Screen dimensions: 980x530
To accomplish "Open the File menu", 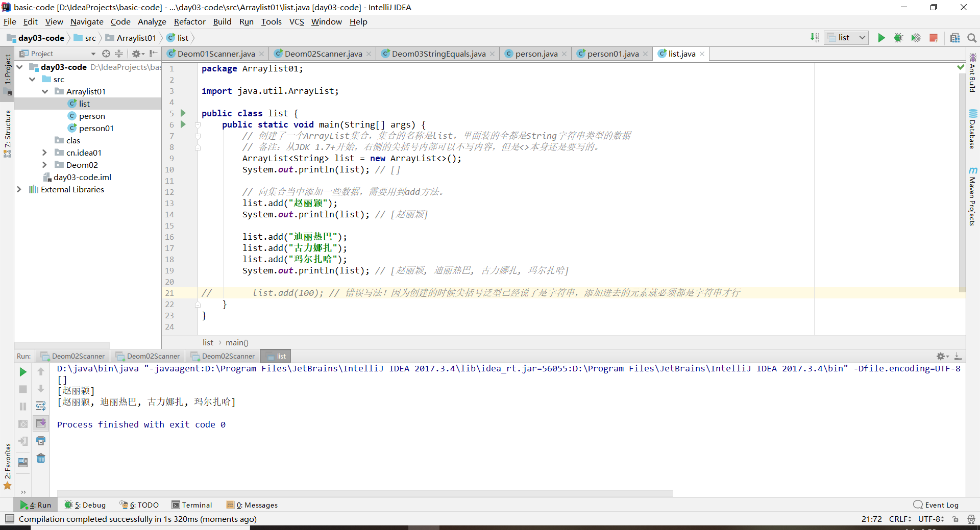I will pyautogui.click(x=10, y=21).
